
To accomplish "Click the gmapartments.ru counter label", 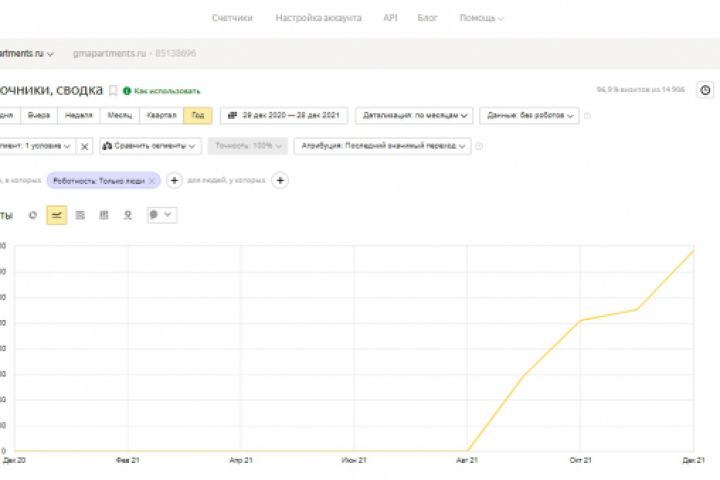I will point(109,53).
